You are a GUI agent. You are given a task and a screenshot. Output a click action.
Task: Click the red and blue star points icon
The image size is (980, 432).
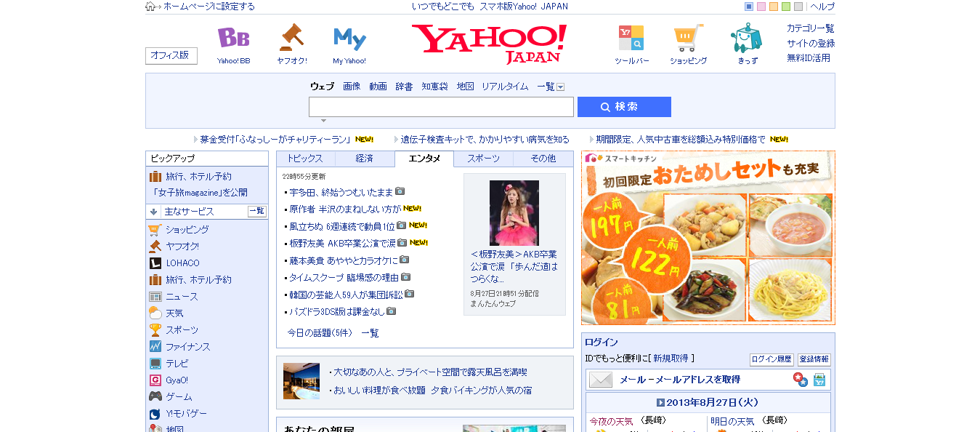tap(800, 380)
